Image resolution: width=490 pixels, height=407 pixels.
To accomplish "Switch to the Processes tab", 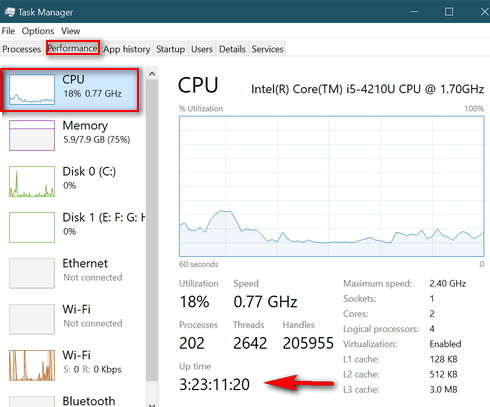I will click(x=22, y=49).
